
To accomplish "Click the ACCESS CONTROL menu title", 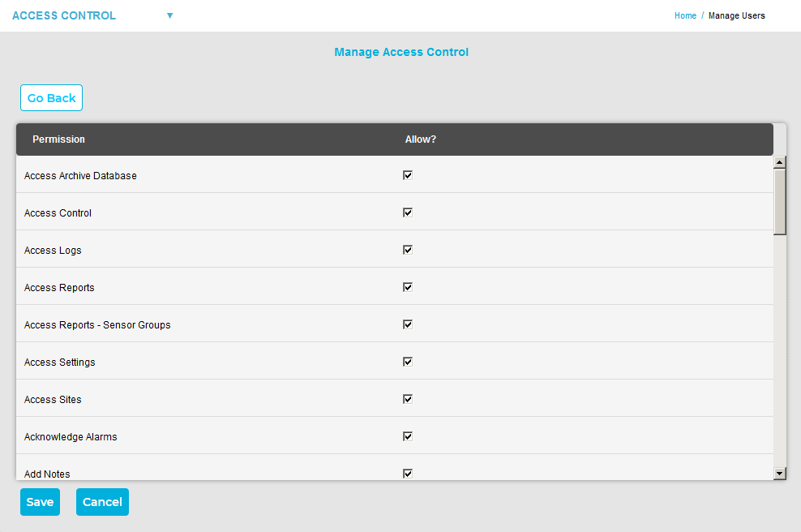I will point(64,15).
